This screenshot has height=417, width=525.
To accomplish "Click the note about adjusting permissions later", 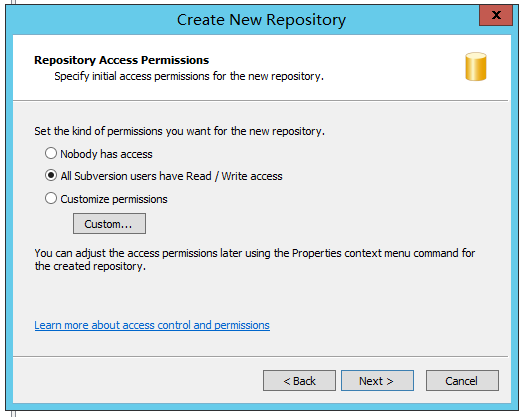I will pos(254,260).
